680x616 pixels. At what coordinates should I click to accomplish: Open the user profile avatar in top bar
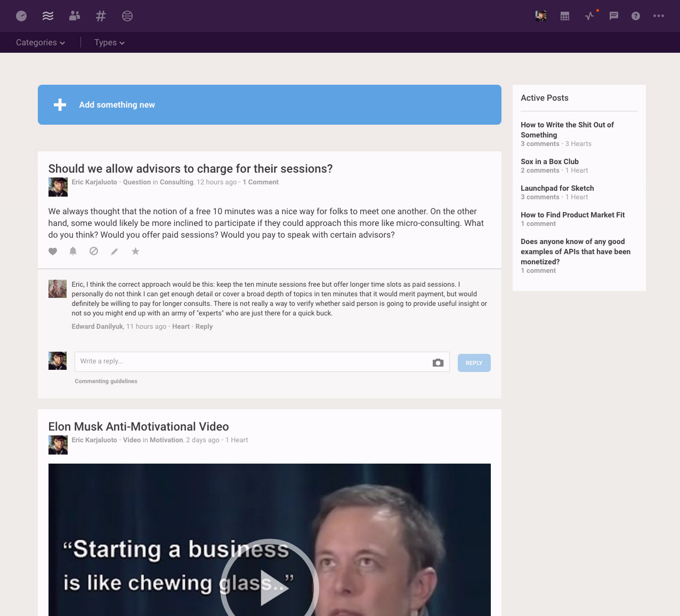(541, 16)
